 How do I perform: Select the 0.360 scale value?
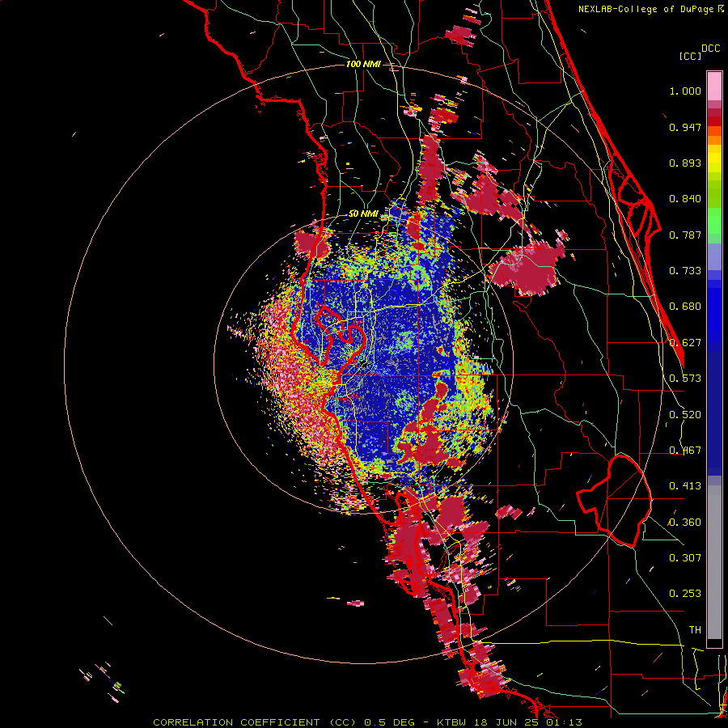tap(685, 523)
